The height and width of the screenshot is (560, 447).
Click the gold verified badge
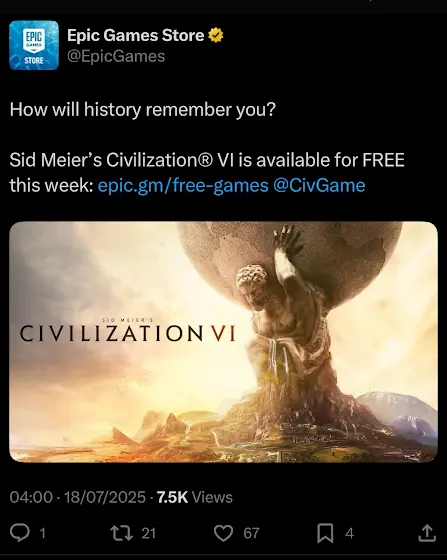216,35
